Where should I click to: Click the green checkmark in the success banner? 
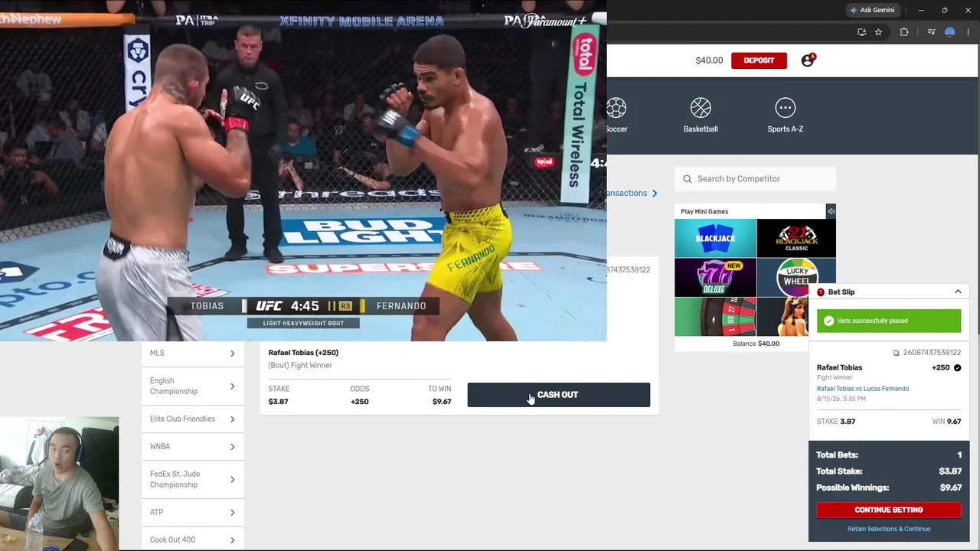828,321
